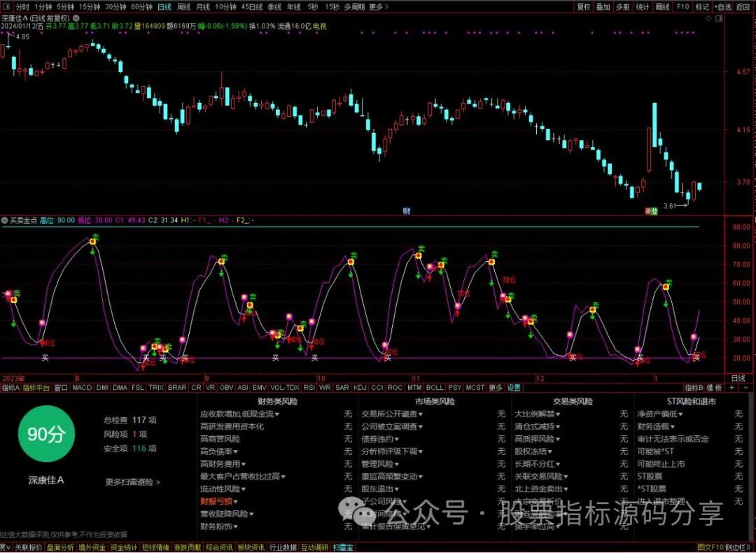
Task: Expand 交易所公开谴责 risk item
Action: (392, 414)
